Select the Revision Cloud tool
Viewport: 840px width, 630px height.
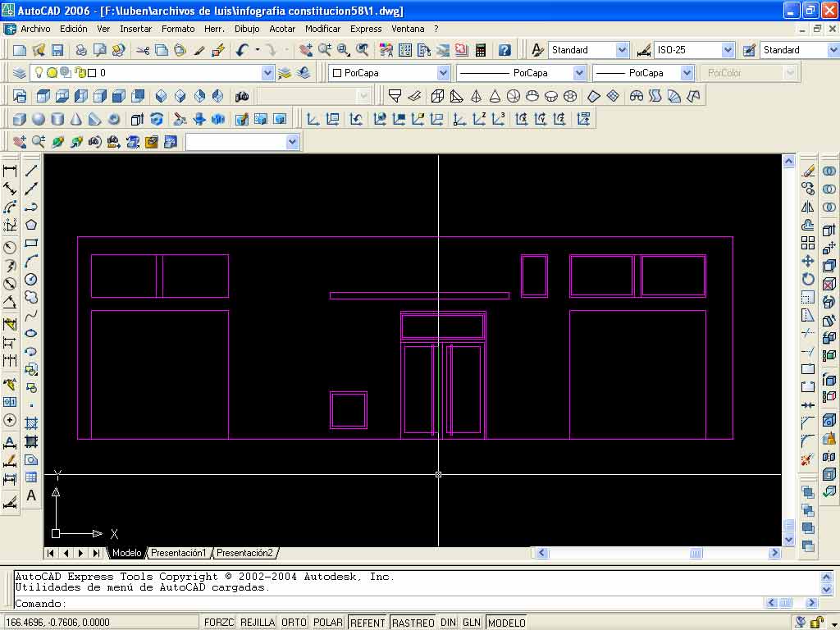(x=31, y=297)
